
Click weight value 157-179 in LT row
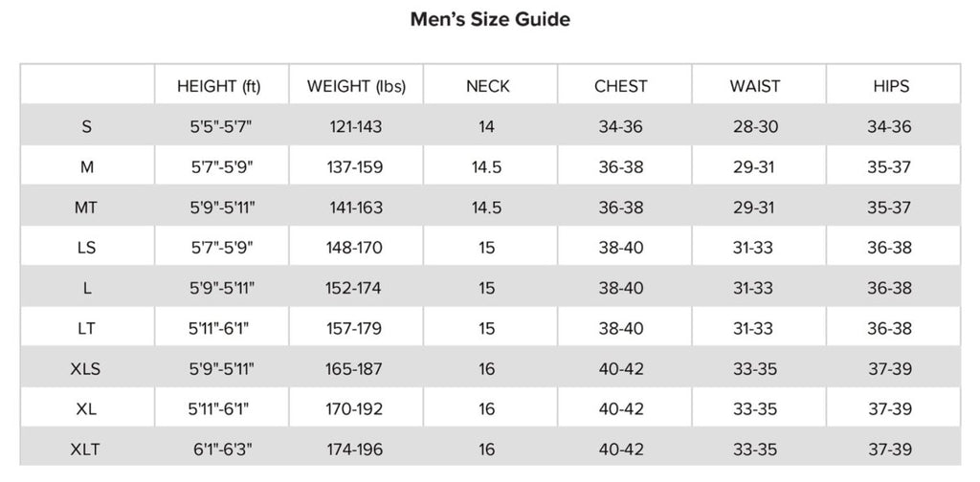pos(356,328)
